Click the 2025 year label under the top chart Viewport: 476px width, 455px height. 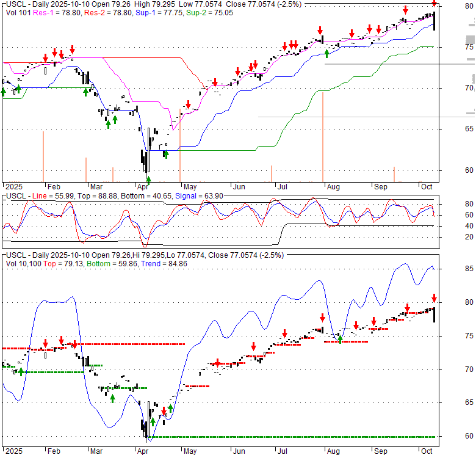pos(12,187)
